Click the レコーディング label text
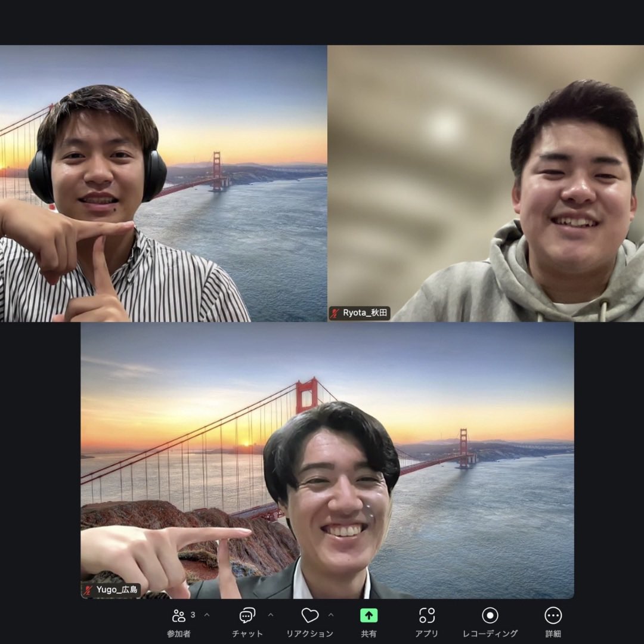This screenshot has height=644, width=644. (490, 634)
